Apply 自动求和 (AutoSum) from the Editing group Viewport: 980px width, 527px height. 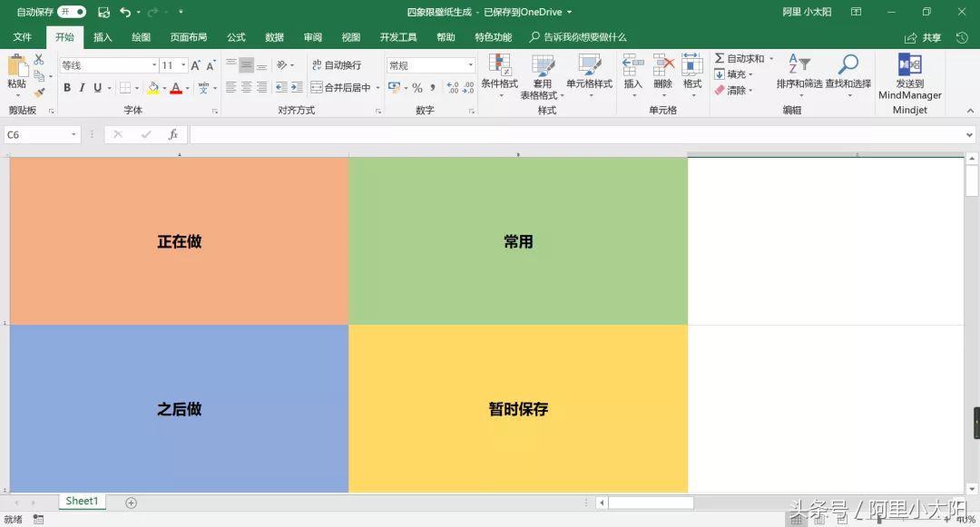click(x=744, y=57)
